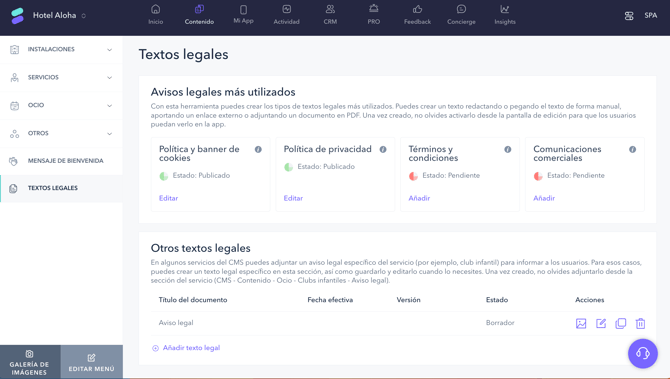Click the app logo icon
This screenshot has height=379, width=670.
tap(18, 16)
